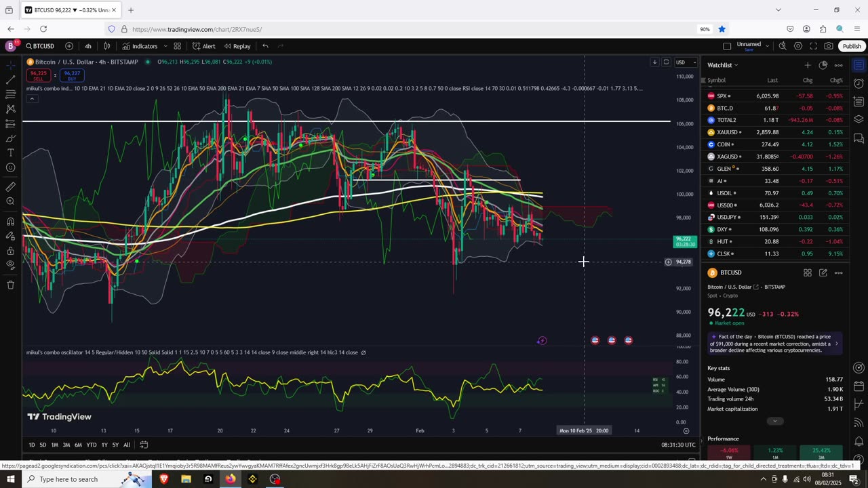This screenshot has height=488, width=868.
Task: Click the 96,225 SELL button
Action: [x=38, y=75]
